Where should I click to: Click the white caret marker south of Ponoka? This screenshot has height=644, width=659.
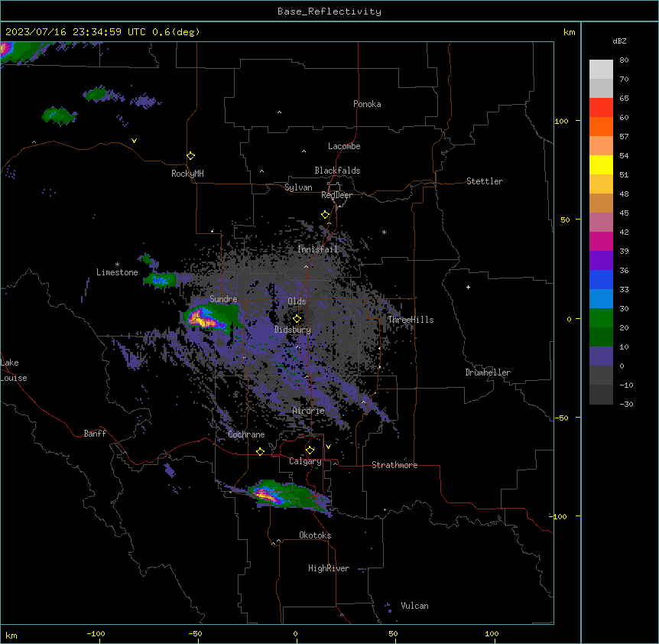click(279, 112)
